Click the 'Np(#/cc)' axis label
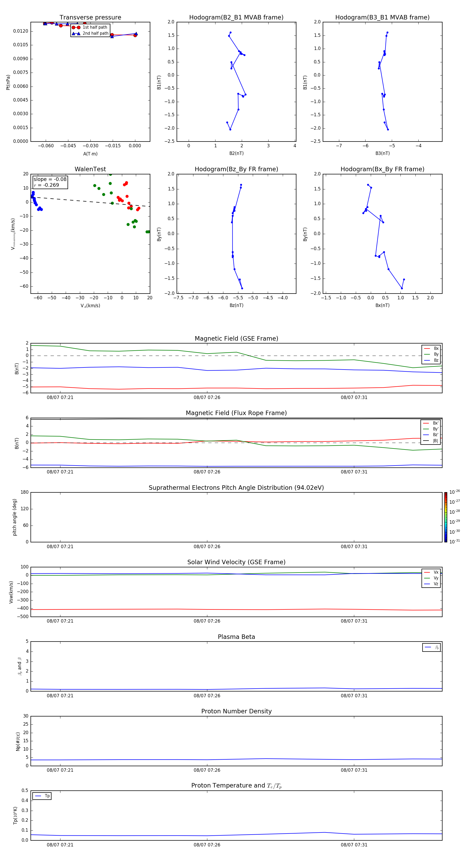Viewport: 473px width, 868px height. [18, 741]
